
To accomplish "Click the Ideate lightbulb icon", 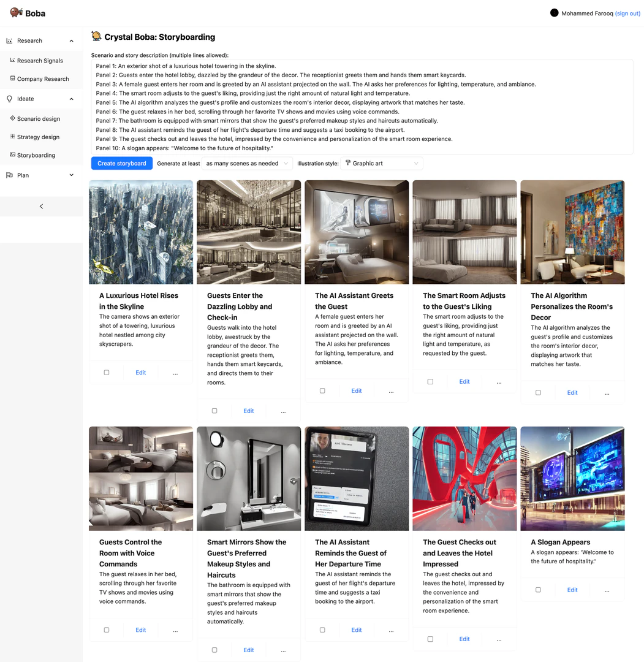I will tap(9, 98).
